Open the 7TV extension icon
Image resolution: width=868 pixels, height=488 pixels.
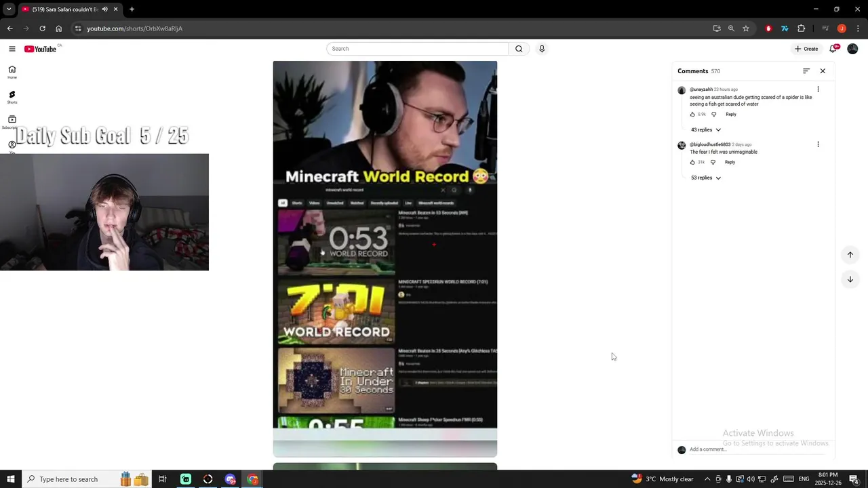coord(785,28)
